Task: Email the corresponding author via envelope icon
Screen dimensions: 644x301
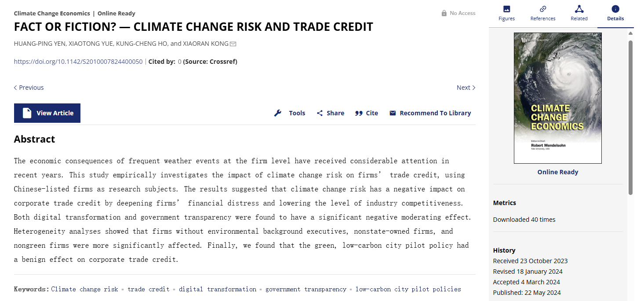Action: [x=233, y=44]
